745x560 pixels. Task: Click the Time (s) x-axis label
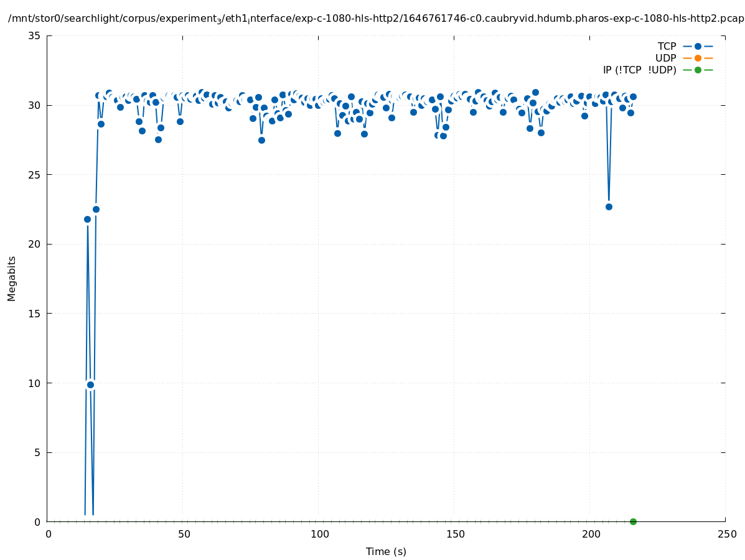click(386, 551)
